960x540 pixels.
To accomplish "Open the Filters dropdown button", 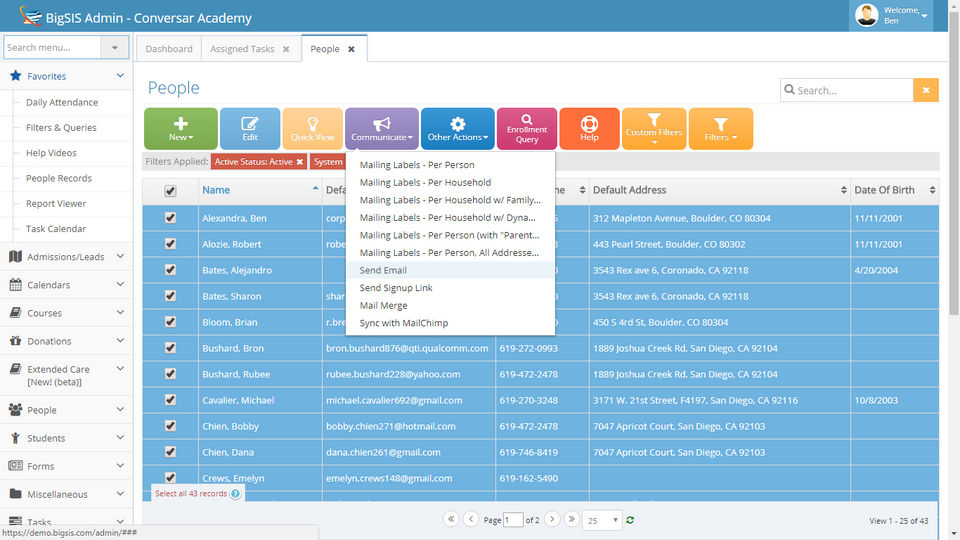I will click(x=721, y=129).
